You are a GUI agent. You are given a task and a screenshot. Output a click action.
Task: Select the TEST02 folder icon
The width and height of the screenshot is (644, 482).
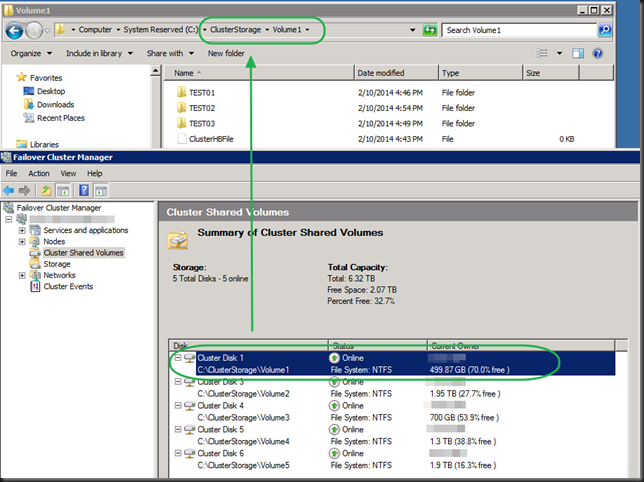(182, 108)
